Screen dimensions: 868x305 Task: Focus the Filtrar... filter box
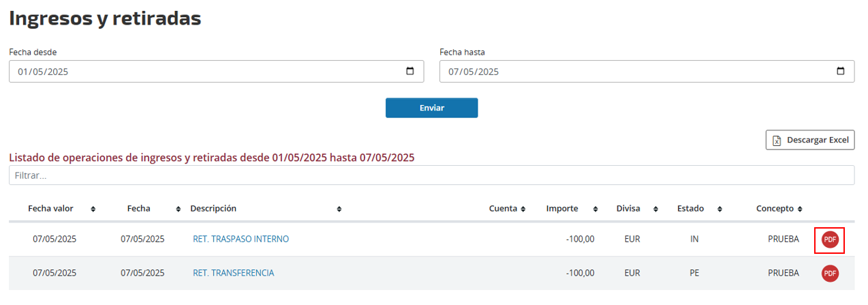432,175
